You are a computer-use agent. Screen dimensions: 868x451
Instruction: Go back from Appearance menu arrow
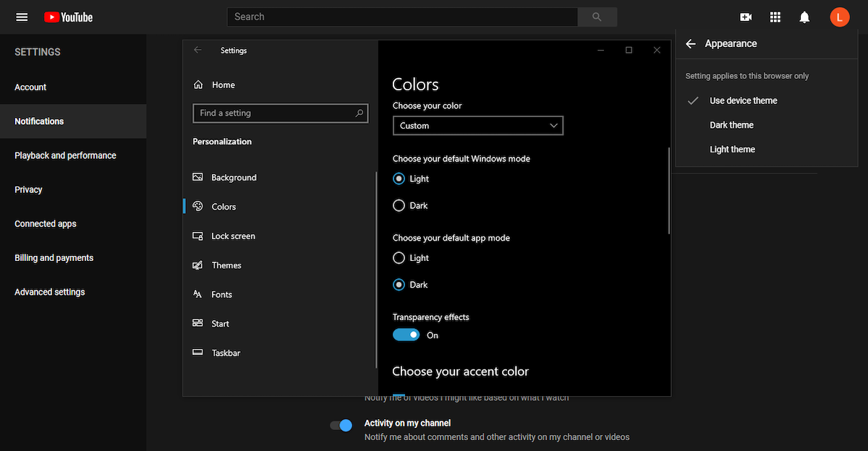pos(691,44)
